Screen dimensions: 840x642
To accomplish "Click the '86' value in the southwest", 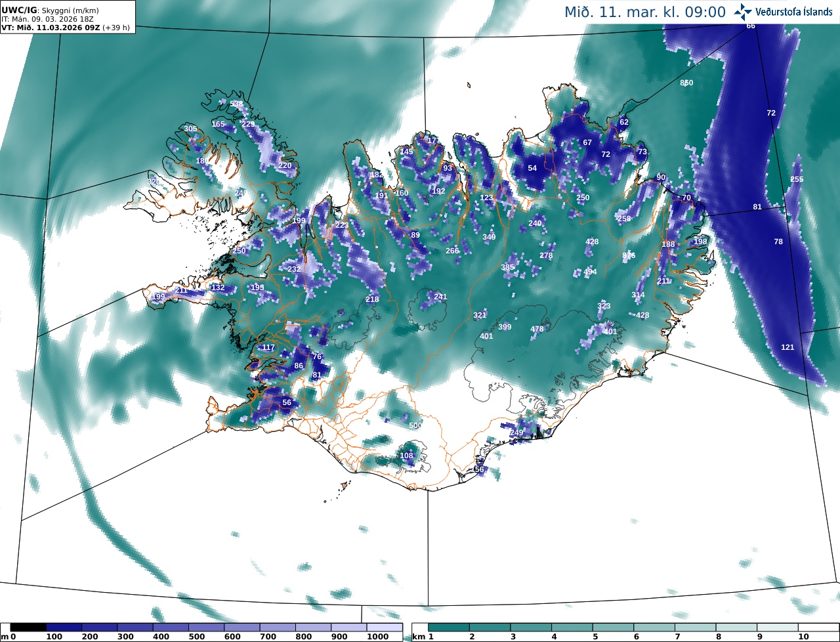I will pyautogui.click(x=299, y=366).
